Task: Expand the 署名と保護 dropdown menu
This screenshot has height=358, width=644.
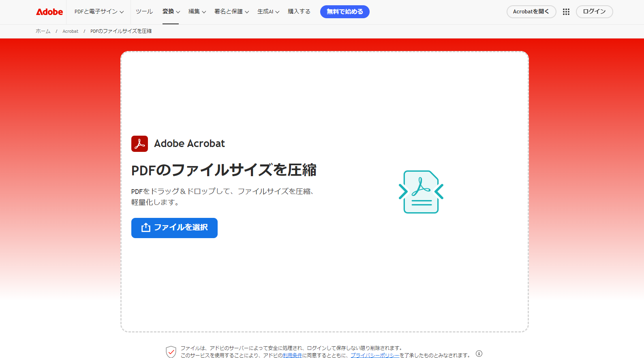Action: 231,12
